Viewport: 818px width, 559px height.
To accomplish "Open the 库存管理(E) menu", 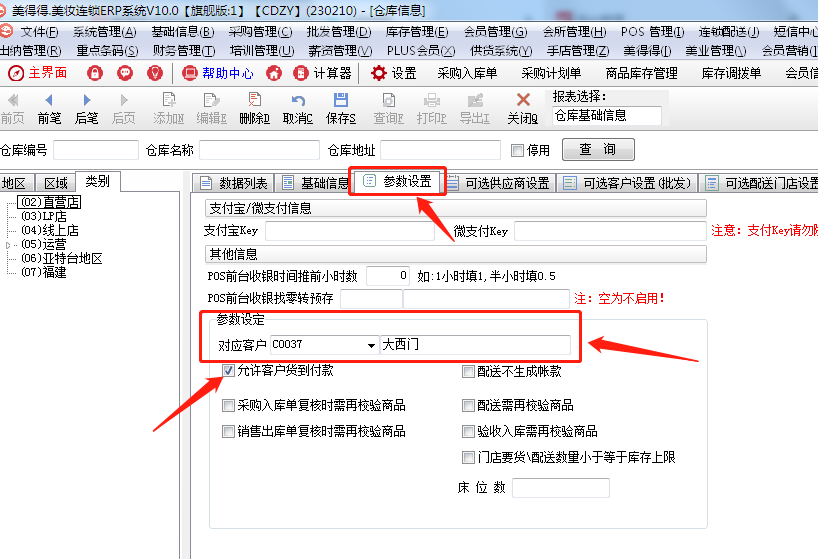I will (x=417, y=32).
